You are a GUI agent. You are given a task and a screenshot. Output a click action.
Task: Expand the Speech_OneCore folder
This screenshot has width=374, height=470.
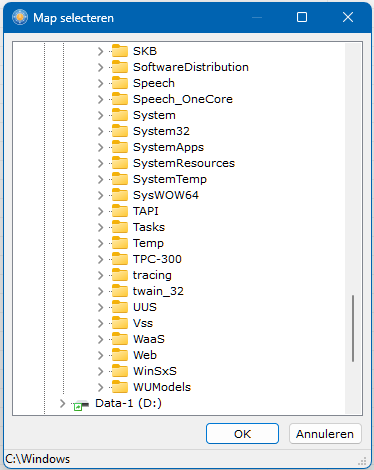click(100, 99)
